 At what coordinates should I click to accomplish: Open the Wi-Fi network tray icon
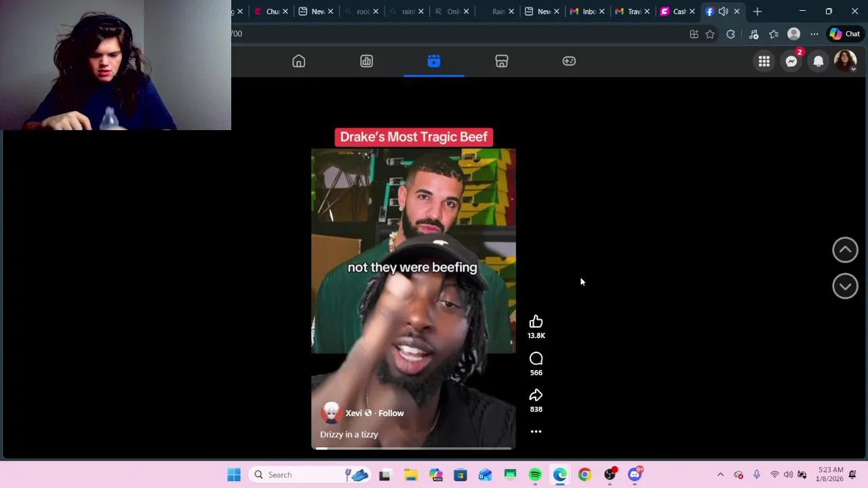(x=774, y=474)
